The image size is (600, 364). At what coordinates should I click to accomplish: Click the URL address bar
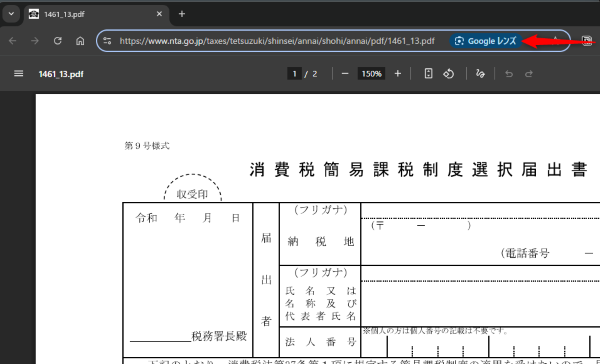point(277,41)
